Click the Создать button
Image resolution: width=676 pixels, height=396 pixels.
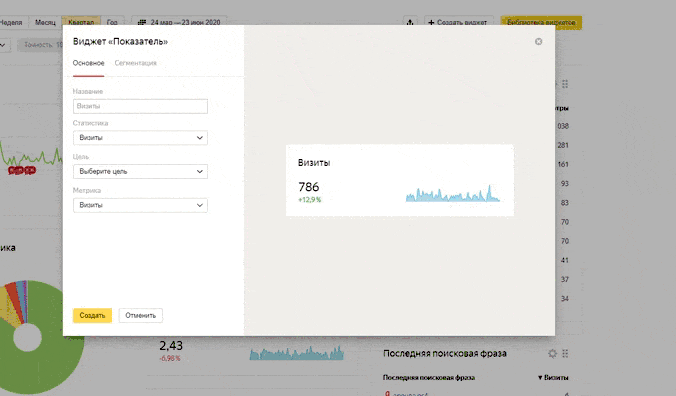pos(92,315)
